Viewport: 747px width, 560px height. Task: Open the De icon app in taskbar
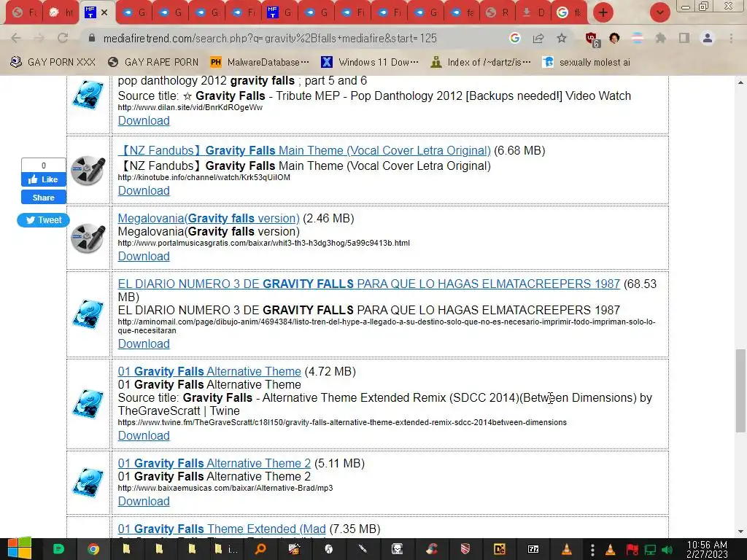[499, 549]
